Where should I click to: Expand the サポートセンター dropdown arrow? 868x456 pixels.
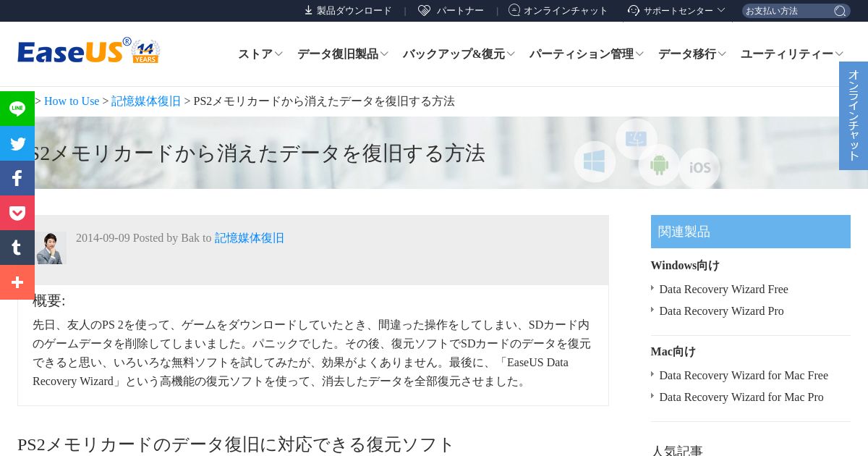pos(720,10)
